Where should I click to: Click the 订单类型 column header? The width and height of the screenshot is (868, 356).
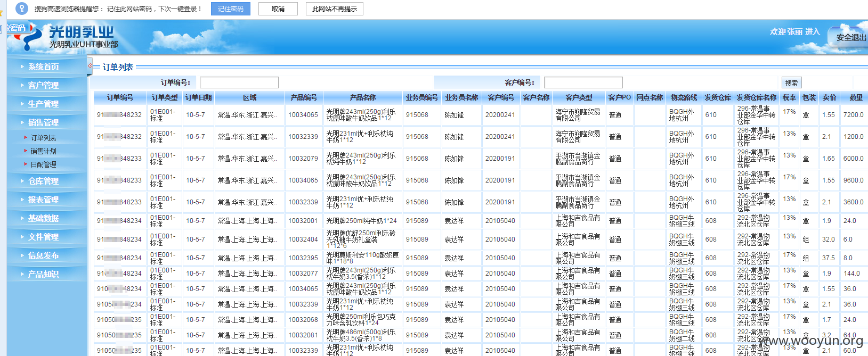click(x=165, y=97)
